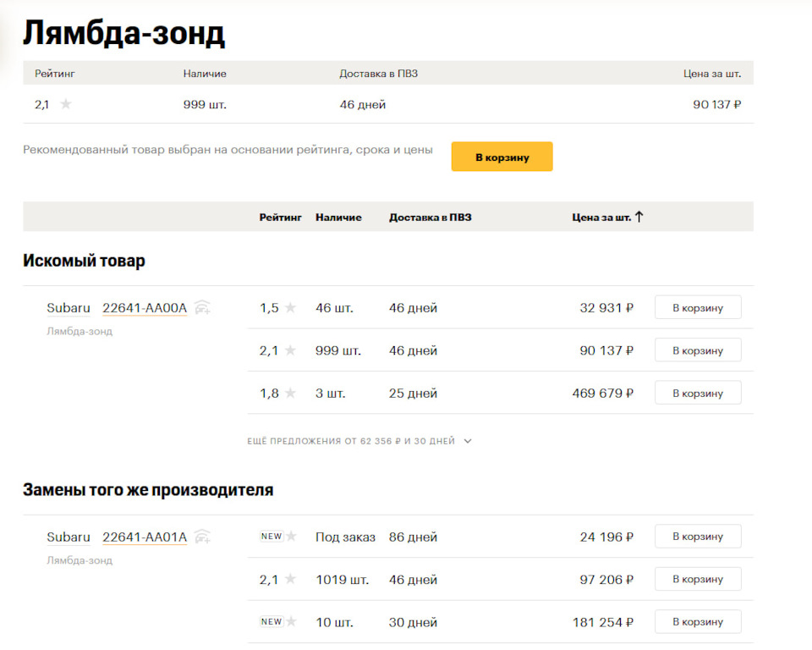Sort by "Наличие" bold column header
Image resolution: width=812 pixels, height=650 pixels.
click(338, 218)
